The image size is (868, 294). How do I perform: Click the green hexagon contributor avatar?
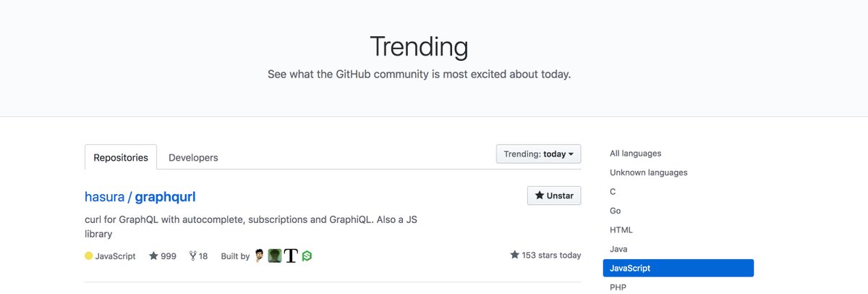pyautogui.click(x=307, y=256)
